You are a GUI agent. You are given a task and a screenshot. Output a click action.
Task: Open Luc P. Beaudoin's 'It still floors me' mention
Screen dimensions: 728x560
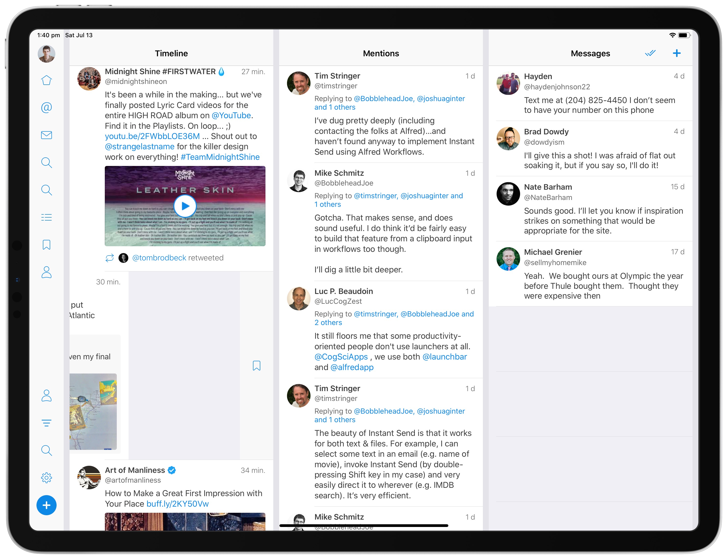[x=381, y=329]
